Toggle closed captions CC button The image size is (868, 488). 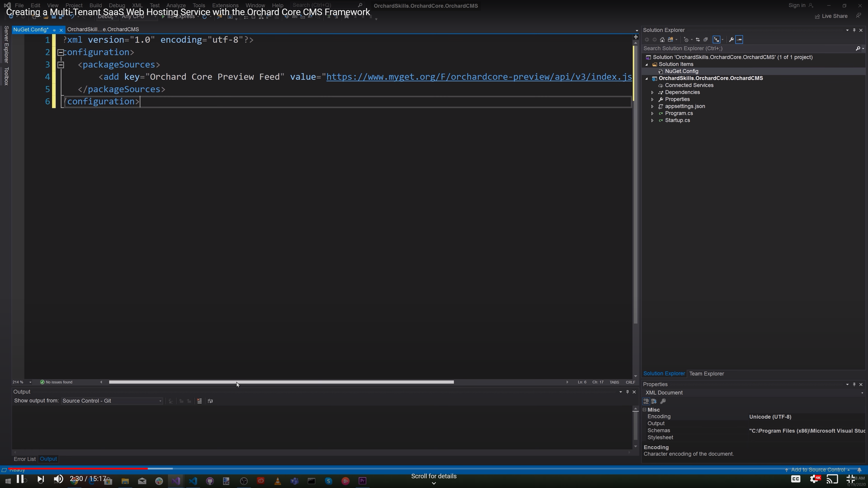tap(796, 479)
